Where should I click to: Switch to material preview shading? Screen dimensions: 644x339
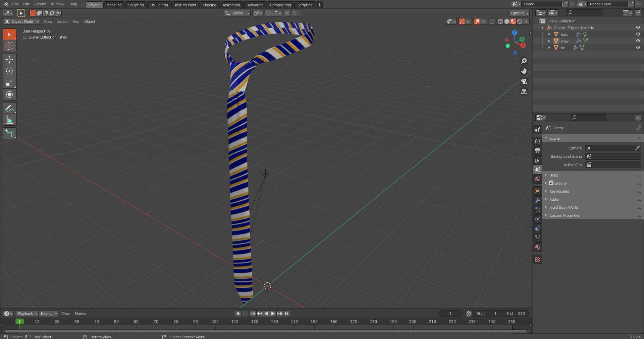pos(513,21)
